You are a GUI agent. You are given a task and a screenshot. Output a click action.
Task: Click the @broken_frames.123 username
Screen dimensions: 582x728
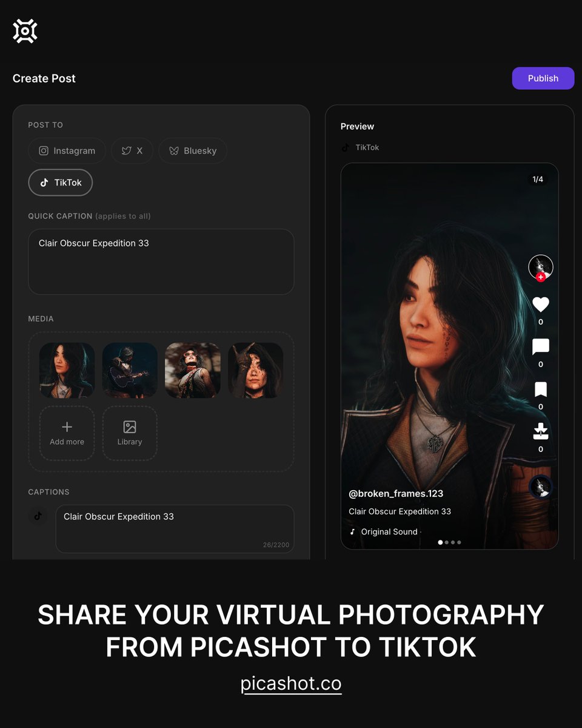pos(396,494)
